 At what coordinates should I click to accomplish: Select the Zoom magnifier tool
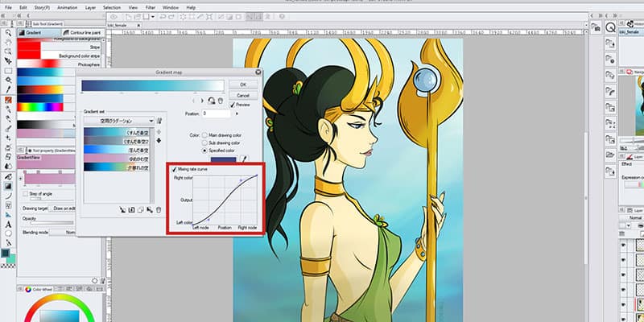point(8,32)
